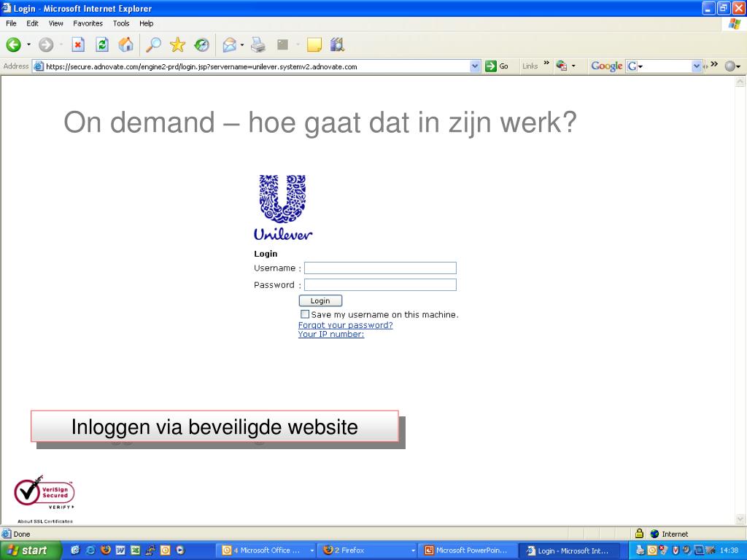Image resolution: width=747 pixels, height=560 pixels.
Task: Launch Excel from the Quick Launch bar
Action: pyautogui.click(x=135, y=550)
